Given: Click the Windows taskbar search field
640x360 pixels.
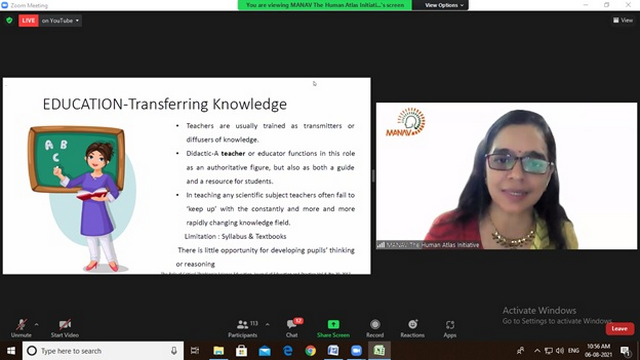Looking at the screenshot, I should (103, 351).
